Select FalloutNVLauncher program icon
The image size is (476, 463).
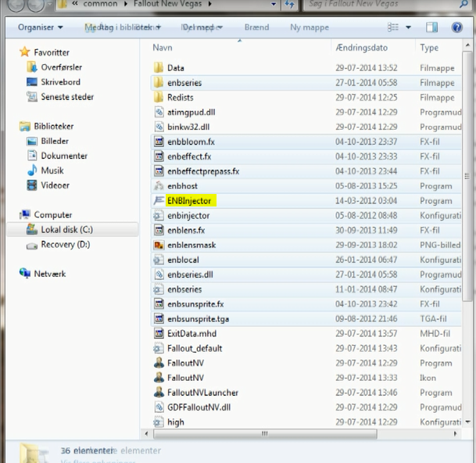[159, 393]
